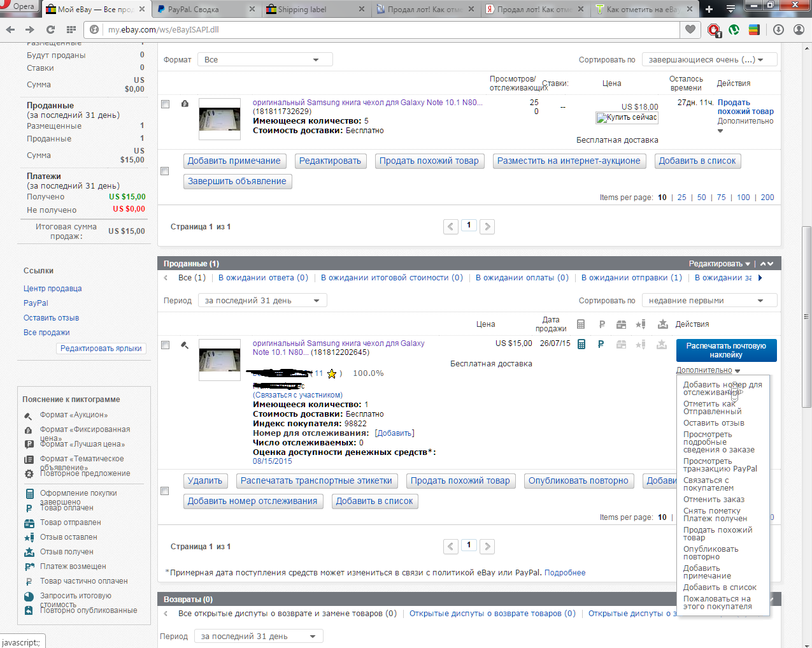812x648 pixels.
Task: Click the feedback-received column header icon
Action: click(663, 324)
